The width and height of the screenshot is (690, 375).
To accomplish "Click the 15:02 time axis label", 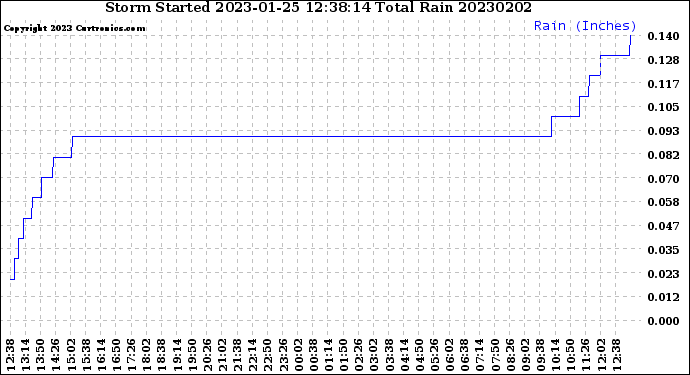I will [x=72, y=355].
